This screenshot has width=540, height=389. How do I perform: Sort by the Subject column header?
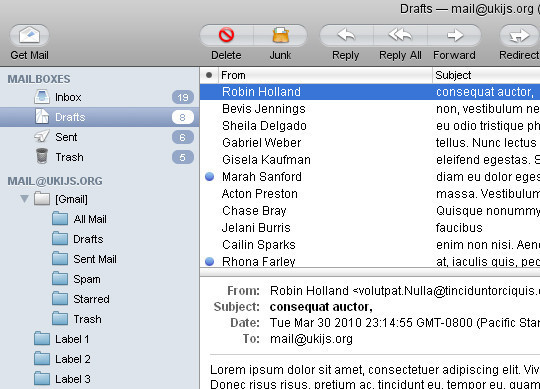(x=486, y=75)
